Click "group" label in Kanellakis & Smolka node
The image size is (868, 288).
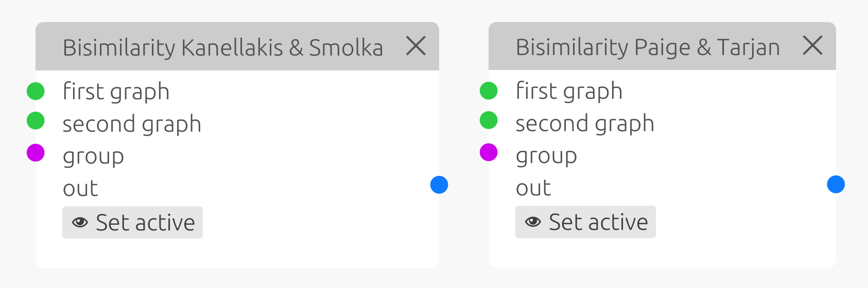point(93,156)
